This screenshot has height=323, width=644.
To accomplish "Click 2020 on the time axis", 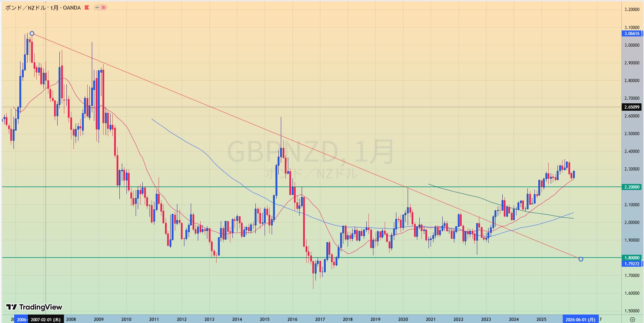I will [x=403, y=319].
